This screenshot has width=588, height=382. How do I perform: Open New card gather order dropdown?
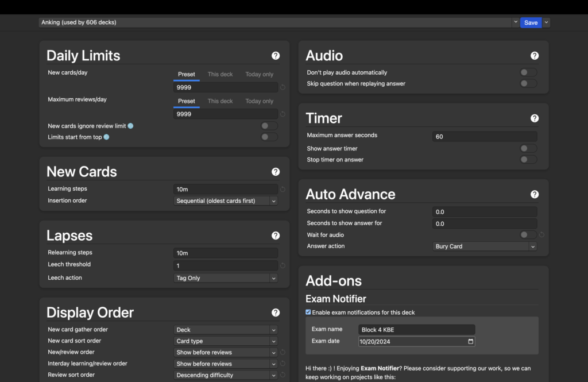(225, 330)
